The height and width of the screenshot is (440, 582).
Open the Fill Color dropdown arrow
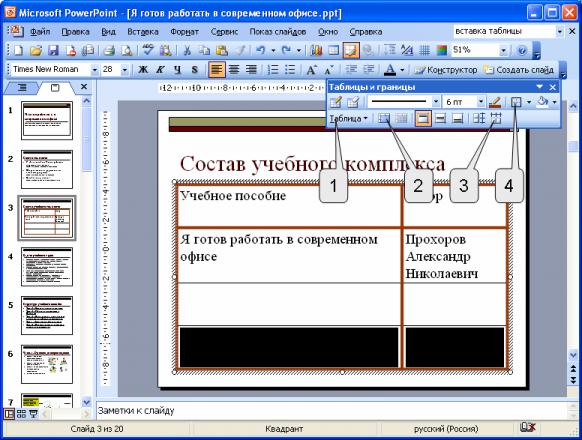tap(555, 102)
